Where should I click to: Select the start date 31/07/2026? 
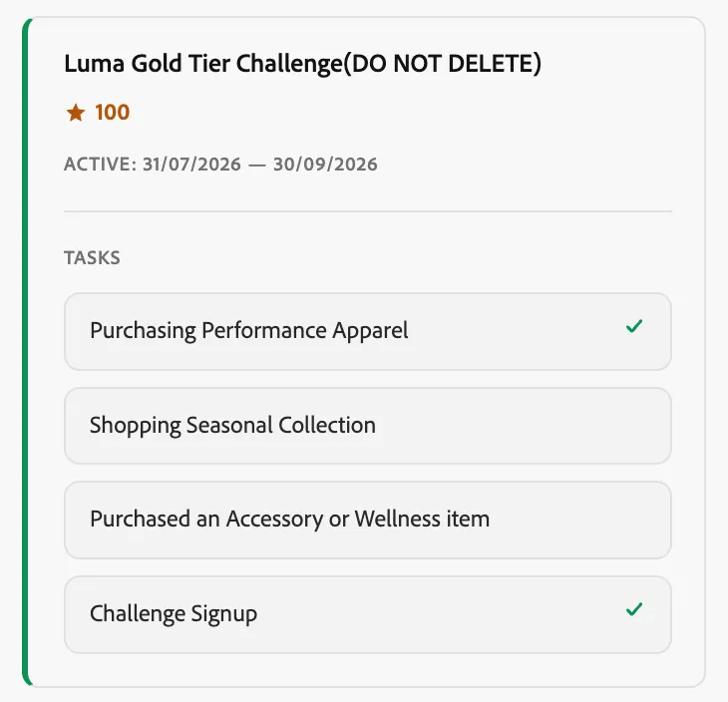coord(191,165)
